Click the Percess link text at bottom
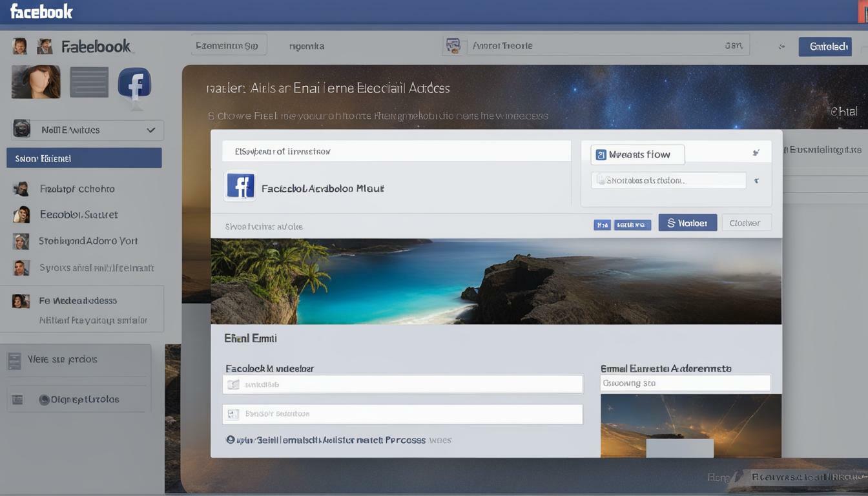The width and height of the screenshot is (868, 496). 406,440
